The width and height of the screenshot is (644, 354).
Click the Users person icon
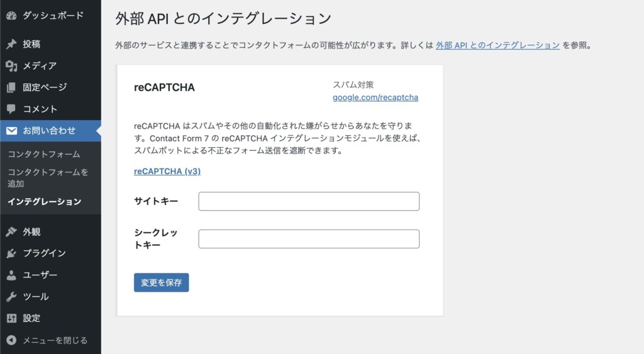(11, 275)
